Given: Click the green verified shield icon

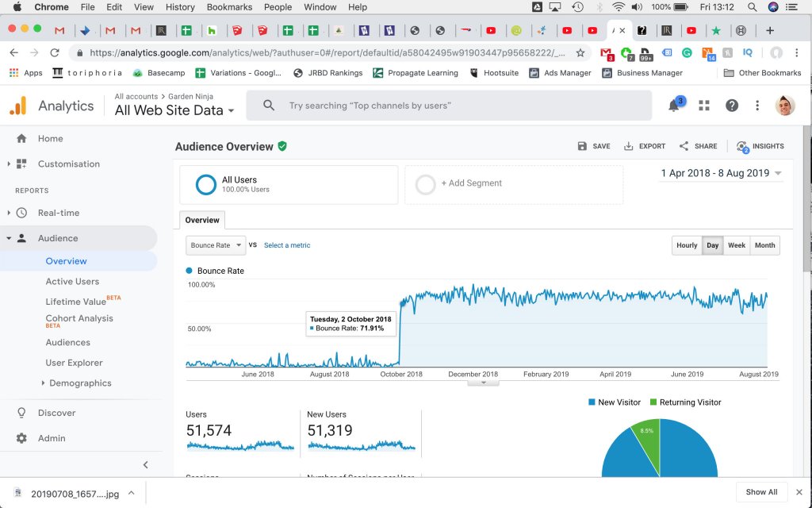Looking at the screenshot, I should coord(282,146).
